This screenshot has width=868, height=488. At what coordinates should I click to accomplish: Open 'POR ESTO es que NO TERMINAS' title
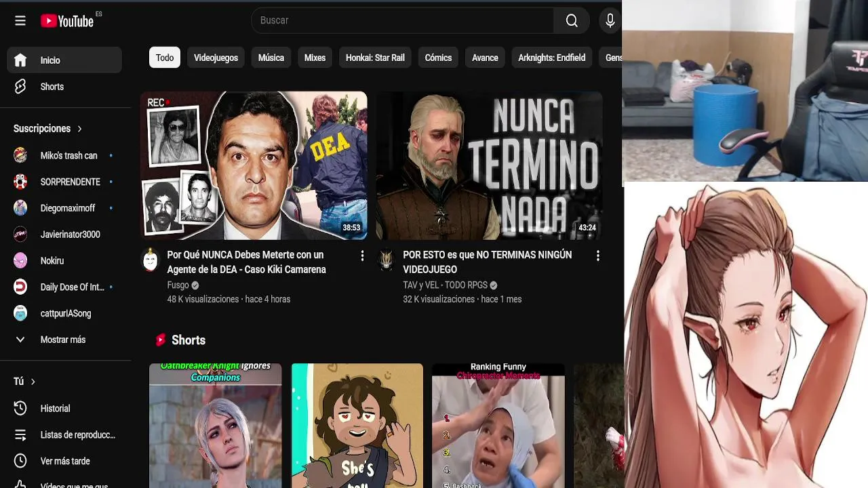(x=487, y=262)
